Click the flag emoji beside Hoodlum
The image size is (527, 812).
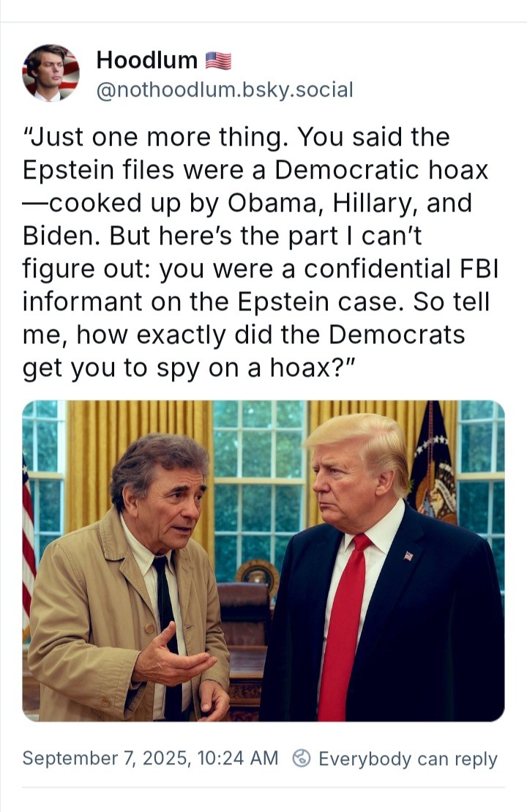(218, 61)
